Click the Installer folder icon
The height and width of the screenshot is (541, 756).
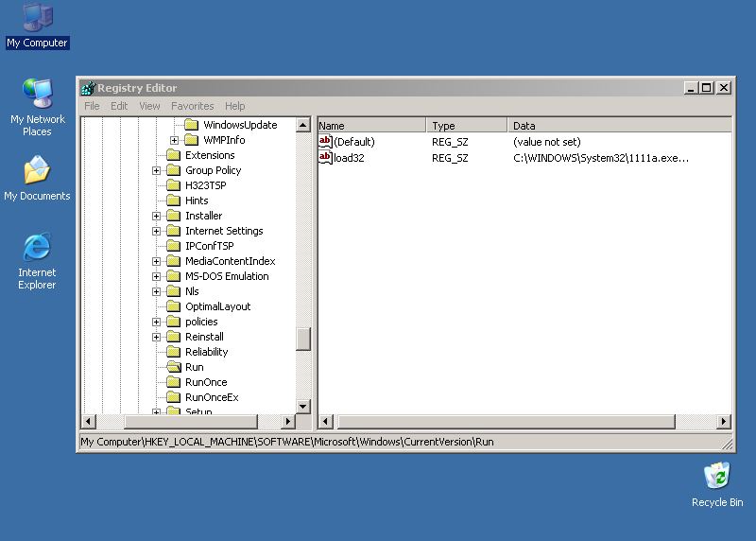click(174, 216)
